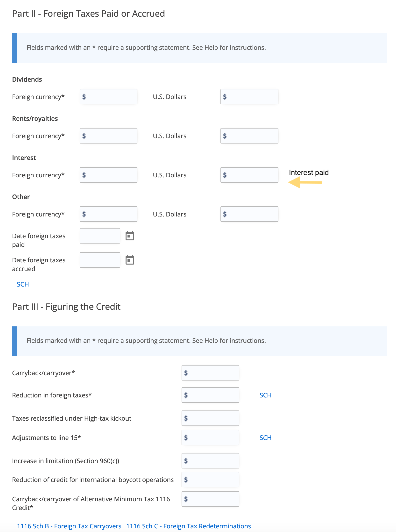Screen dimensions: 396x532
Task: Select Rents/royalties foreign currency input
Action: (x=108, y=136)
